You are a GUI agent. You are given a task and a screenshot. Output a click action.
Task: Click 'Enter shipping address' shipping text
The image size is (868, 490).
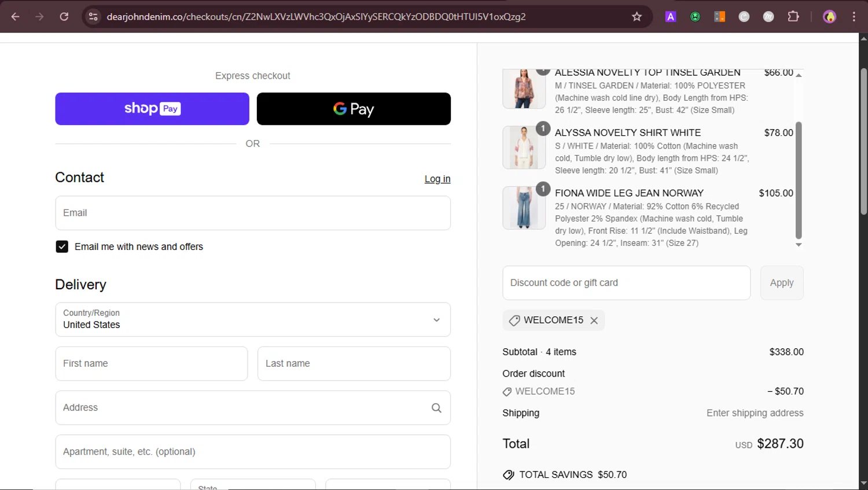(755, 413)
